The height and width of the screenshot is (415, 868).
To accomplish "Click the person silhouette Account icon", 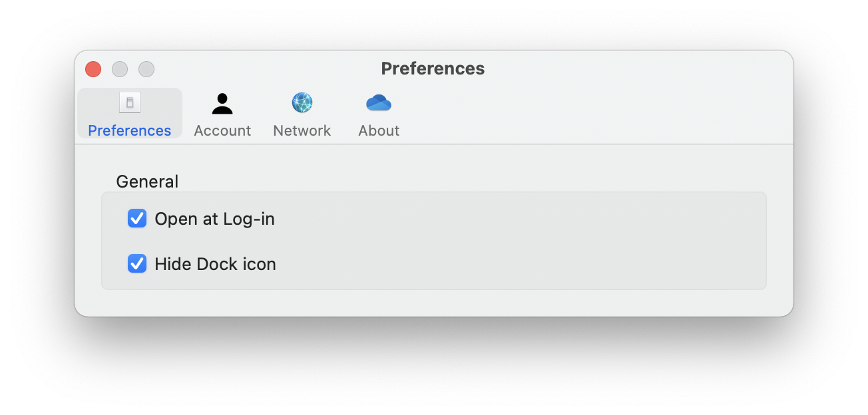I will coord(222,103).
